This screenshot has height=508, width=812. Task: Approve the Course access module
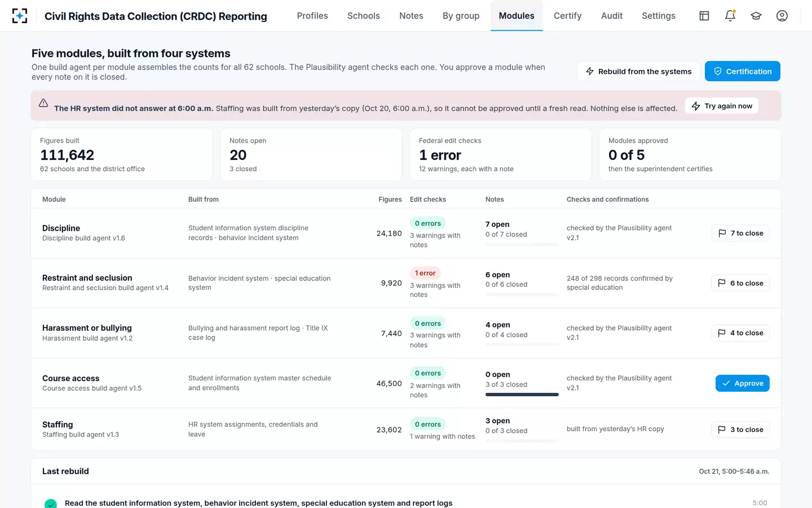(743, 383)
